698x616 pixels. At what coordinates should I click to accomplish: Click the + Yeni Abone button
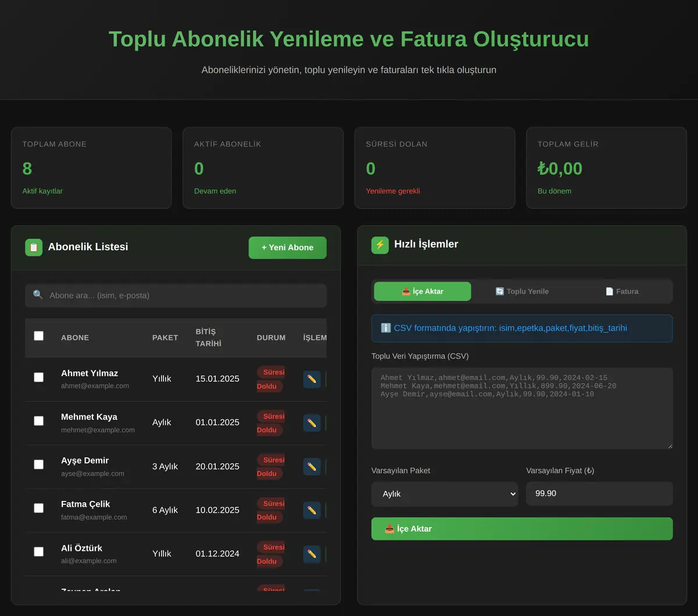(x=287, y=248)
